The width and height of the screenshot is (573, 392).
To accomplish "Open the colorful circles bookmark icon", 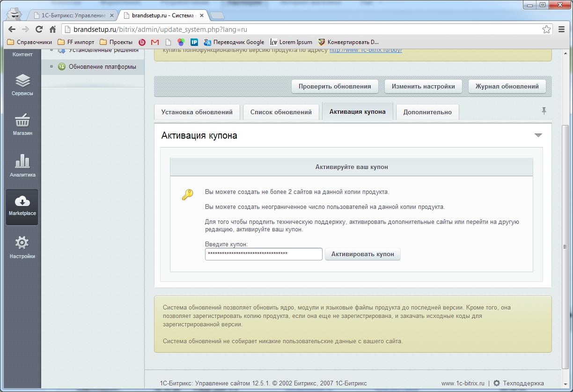I will pyautogui.click(x=181, y=42).
